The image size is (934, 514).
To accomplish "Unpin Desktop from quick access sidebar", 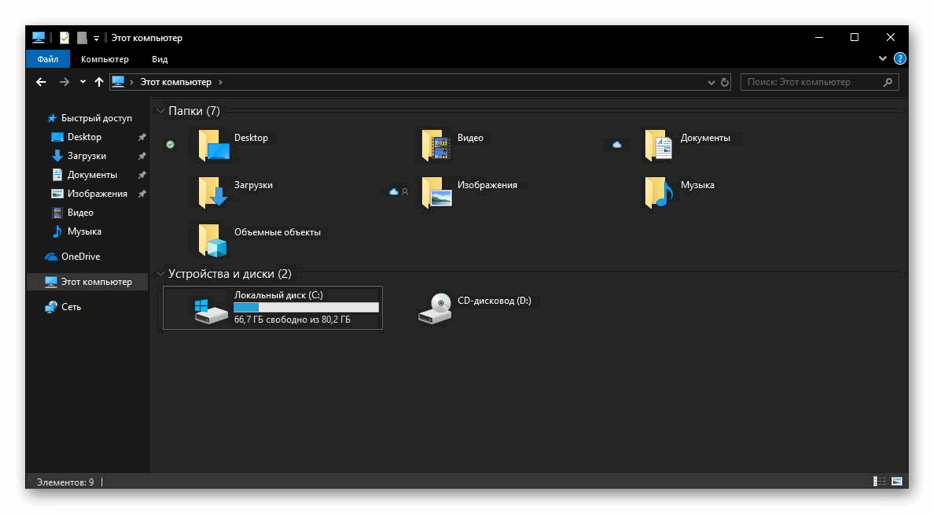I will click(x=142, y=137).
